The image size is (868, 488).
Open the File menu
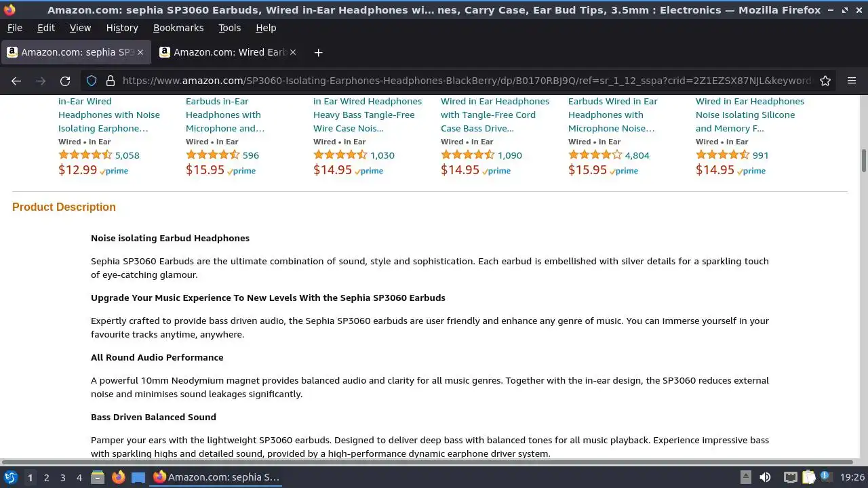tap(15, 28)
